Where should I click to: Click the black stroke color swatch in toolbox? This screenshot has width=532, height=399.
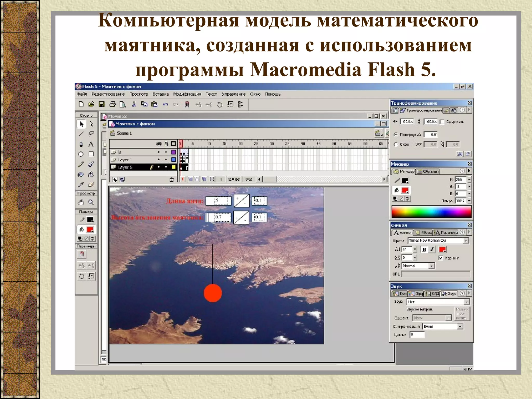coord(90,220)
